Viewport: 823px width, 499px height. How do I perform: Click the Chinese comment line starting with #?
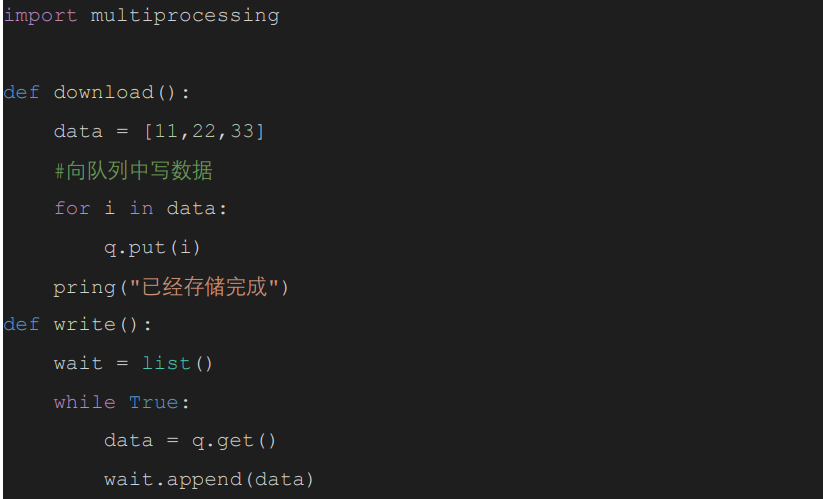[x=133, y=170]
